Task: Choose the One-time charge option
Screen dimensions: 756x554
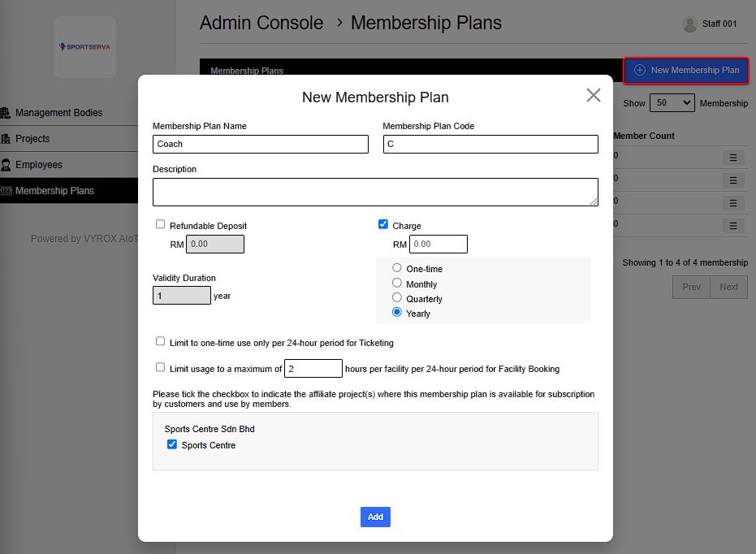Action: tap(397, 268)
